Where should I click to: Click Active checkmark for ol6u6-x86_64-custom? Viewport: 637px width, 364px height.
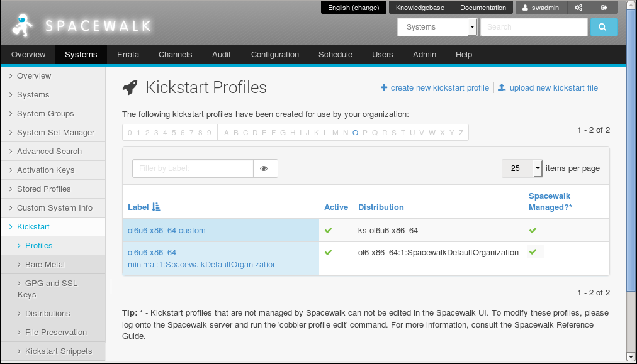pyautogui.click(x=328, y=231)
